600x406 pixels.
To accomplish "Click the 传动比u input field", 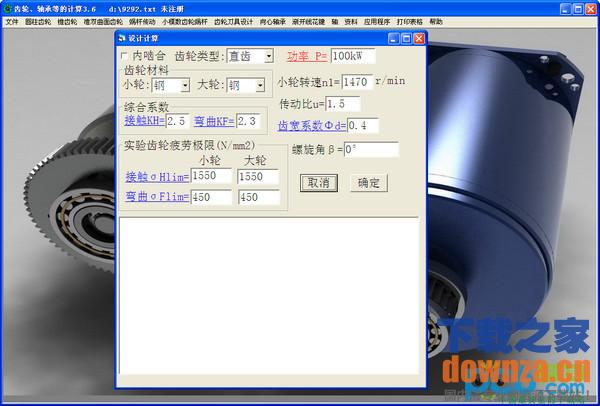I will pyautogui.click(x=348, y=104).
